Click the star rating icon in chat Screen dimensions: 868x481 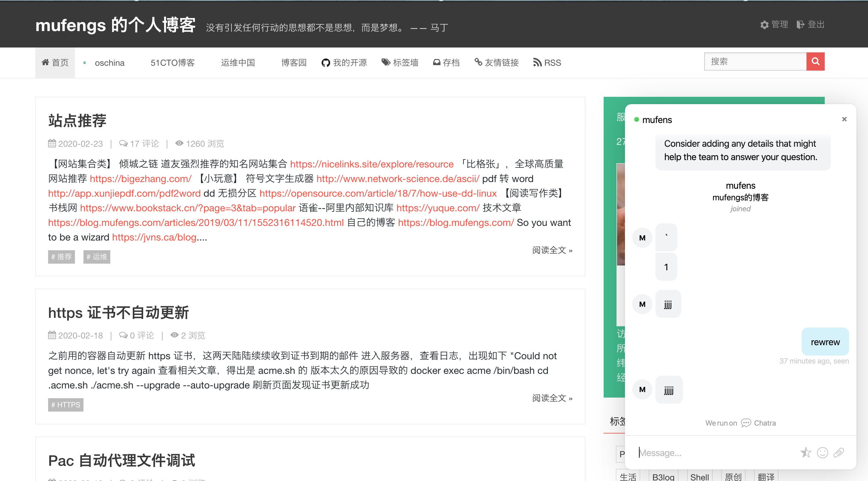[806, 452]
